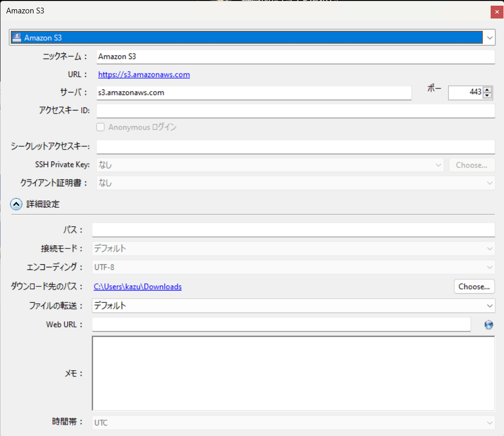
Task: Open the SSH Private Key dropdown
Action: point(270,165)
